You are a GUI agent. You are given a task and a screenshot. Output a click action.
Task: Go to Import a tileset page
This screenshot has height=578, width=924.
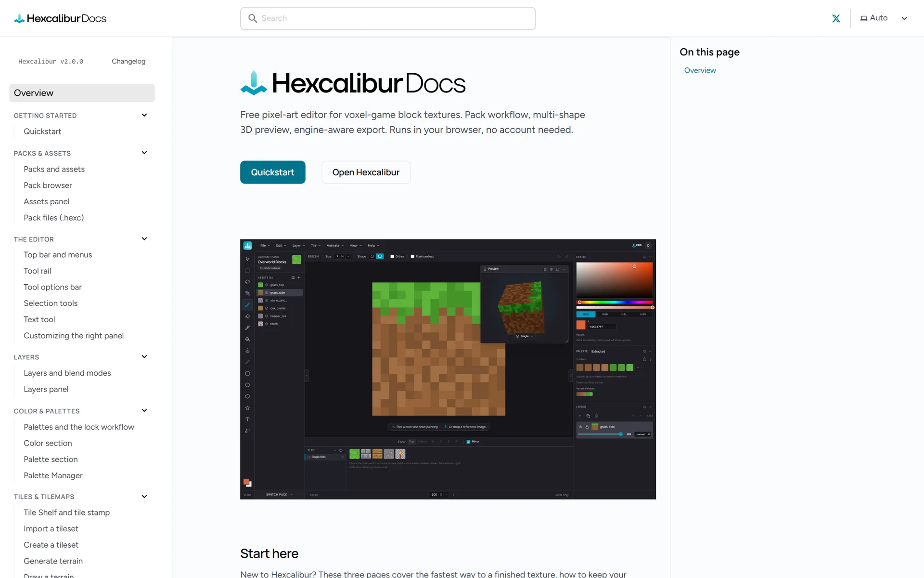pos(51,529)
